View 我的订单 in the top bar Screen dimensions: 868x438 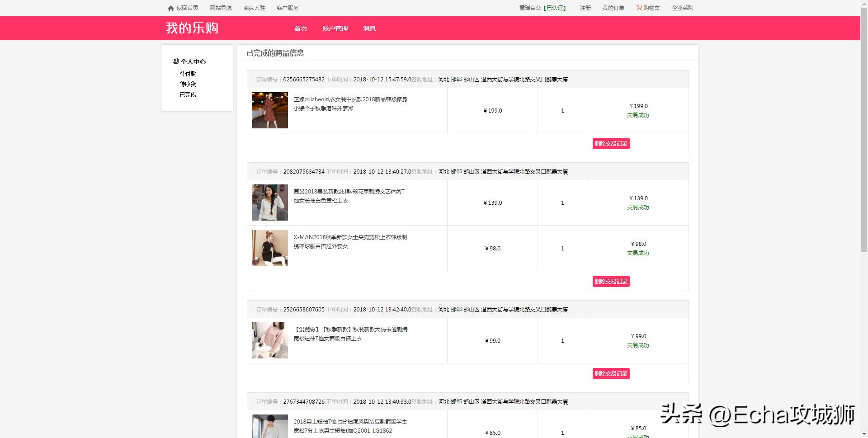coord(613,8)
